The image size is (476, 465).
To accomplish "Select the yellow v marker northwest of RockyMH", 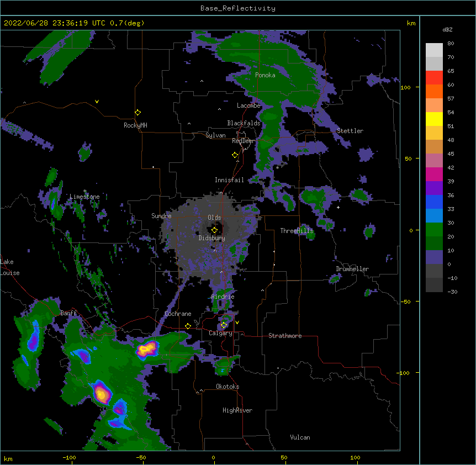I will [x=97, y=102].
